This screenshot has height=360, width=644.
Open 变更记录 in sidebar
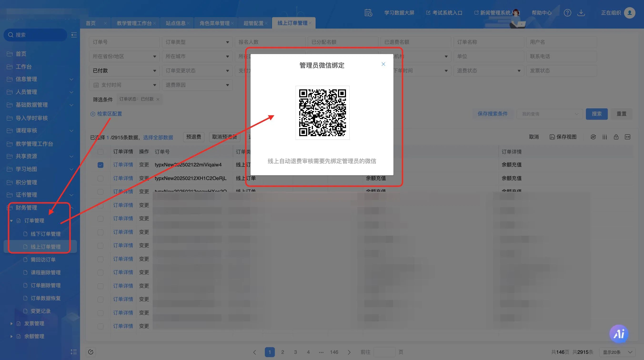point(40,311)
